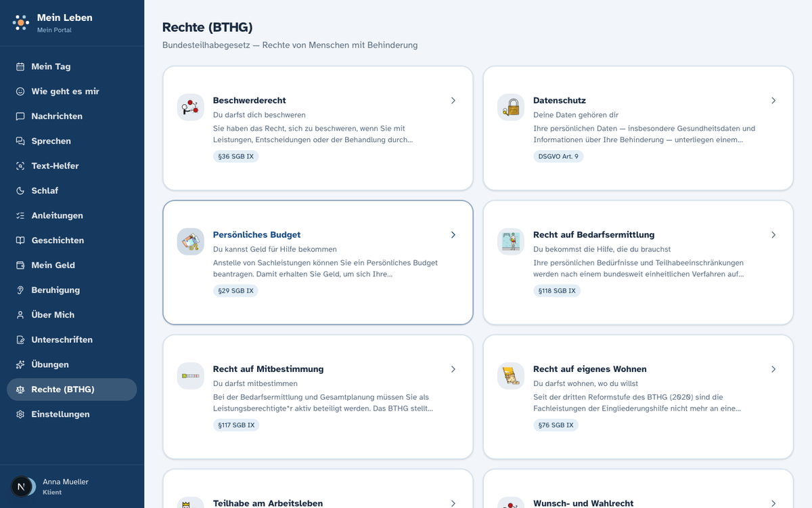
Task: Open the Nachrichten sidebar label
Action: (57, 117)
